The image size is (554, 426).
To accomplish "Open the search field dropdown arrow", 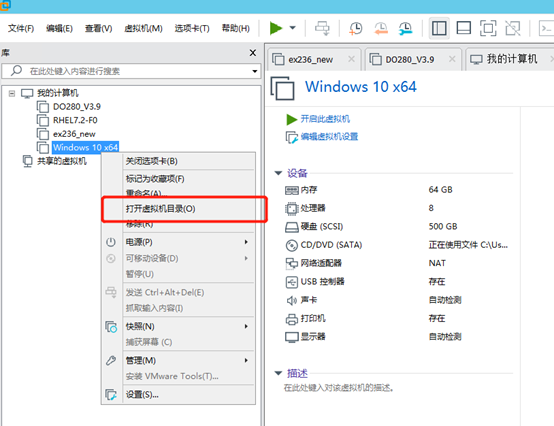I will pos(254,71).
